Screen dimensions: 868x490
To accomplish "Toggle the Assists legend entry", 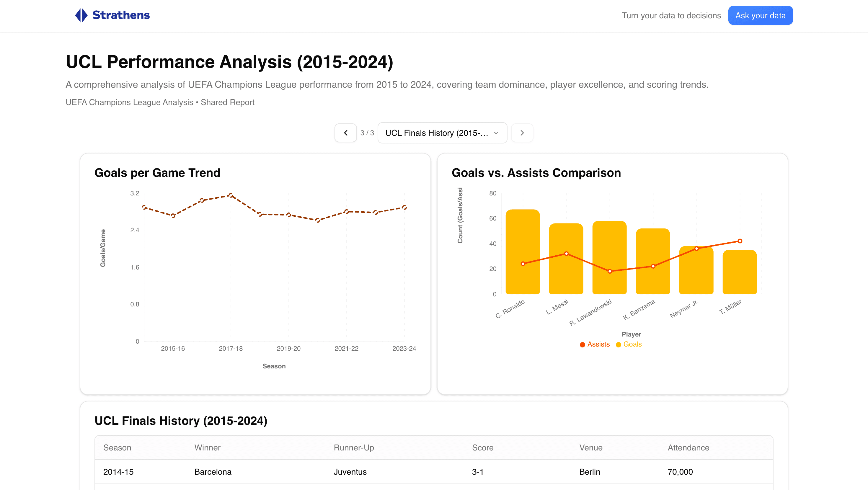I will click(598, 344).
